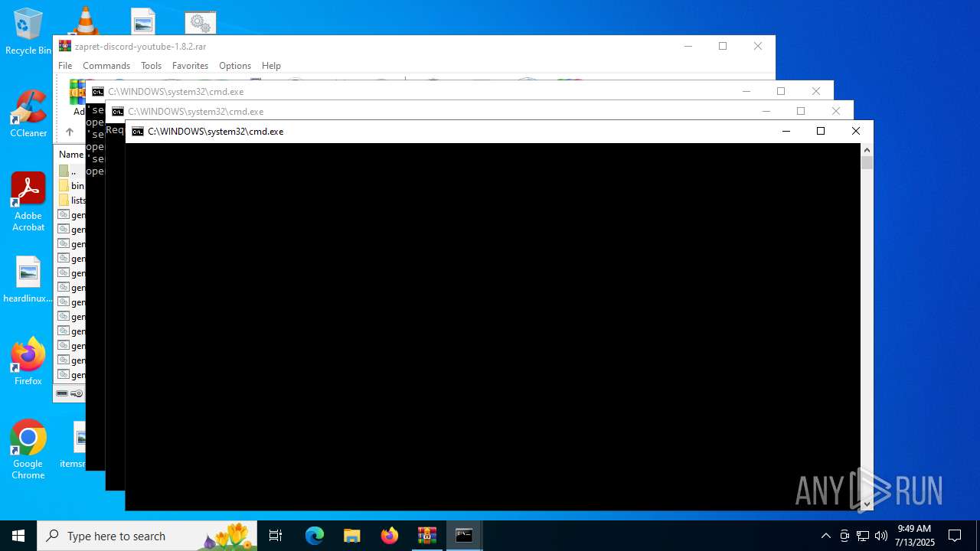Viewport: 980px width, 551px height.
Task: Click the key icon in WinRAR status bar
Action: click(x=77, y=393)
